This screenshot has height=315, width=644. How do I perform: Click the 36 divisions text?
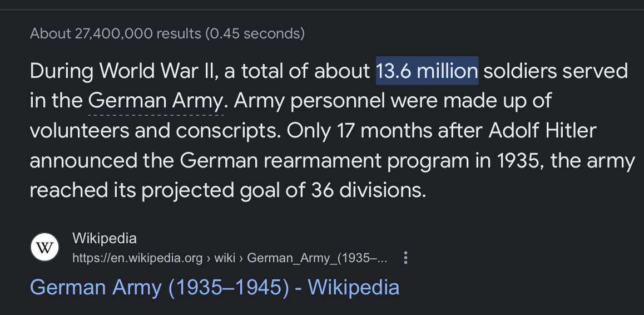[x=368, y=190]
